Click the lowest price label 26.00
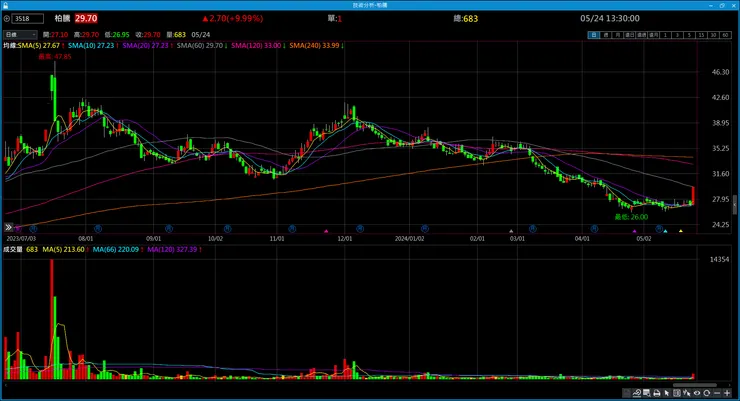The width and height of the screenshot is (740, 401). pos(631,217)
